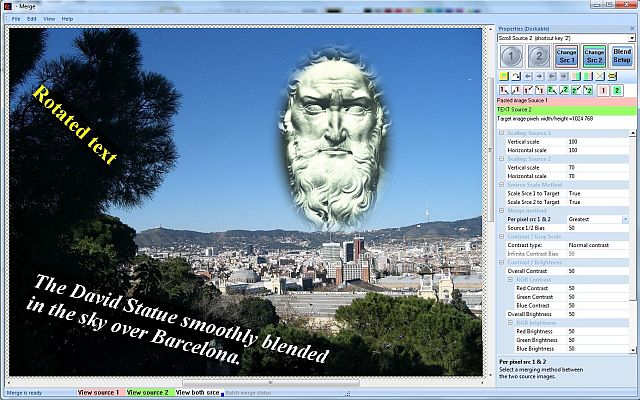Collapse the Scaling: Source 2 section

502,159
